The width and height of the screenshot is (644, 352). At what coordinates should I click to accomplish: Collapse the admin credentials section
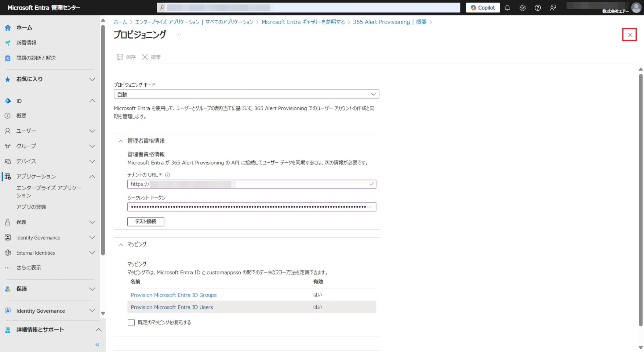[120, 141]
